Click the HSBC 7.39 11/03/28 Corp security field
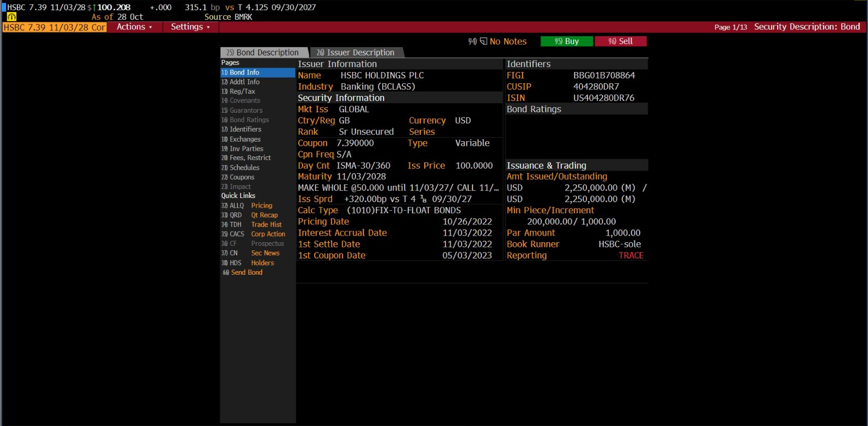This screenshot has width=868, height=426. tap(54, 27)
